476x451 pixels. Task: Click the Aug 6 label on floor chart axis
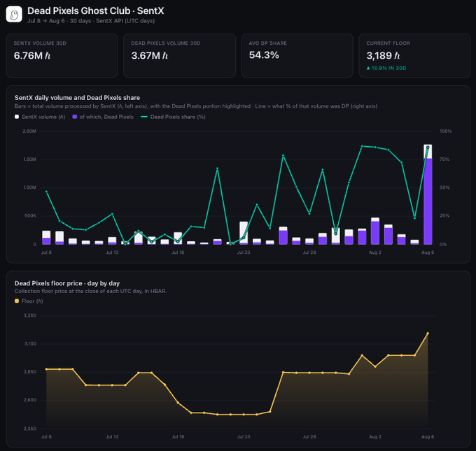point(428,437)
